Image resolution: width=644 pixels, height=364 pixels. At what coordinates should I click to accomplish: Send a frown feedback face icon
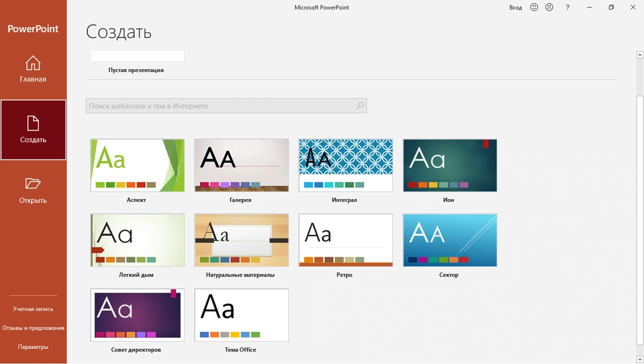coord(549,8)
